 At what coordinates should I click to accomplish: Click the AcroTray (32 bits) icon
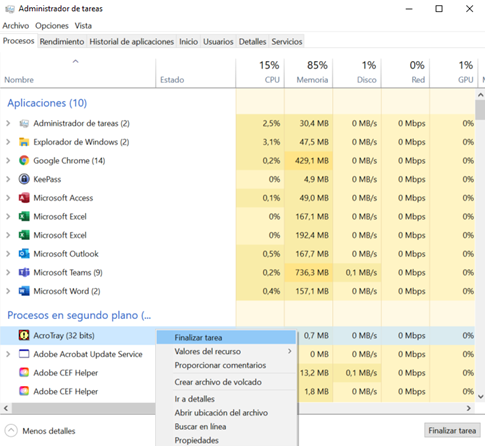pos(24,335)
